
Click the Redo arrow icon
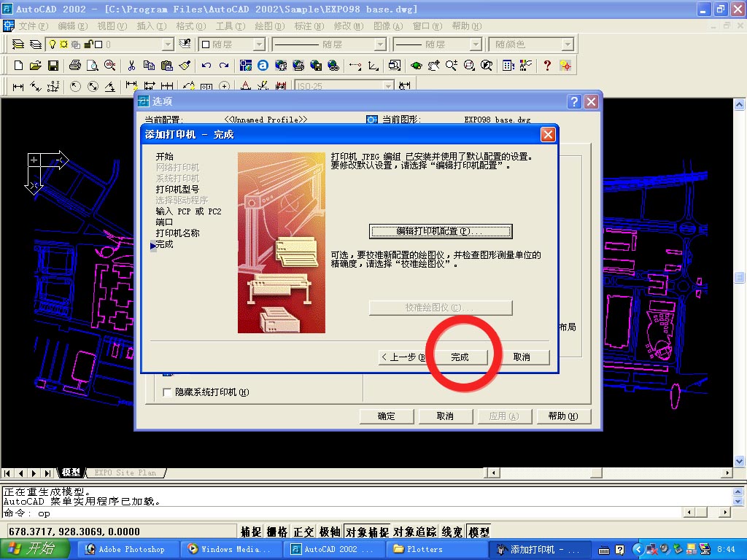pos(223,65)
